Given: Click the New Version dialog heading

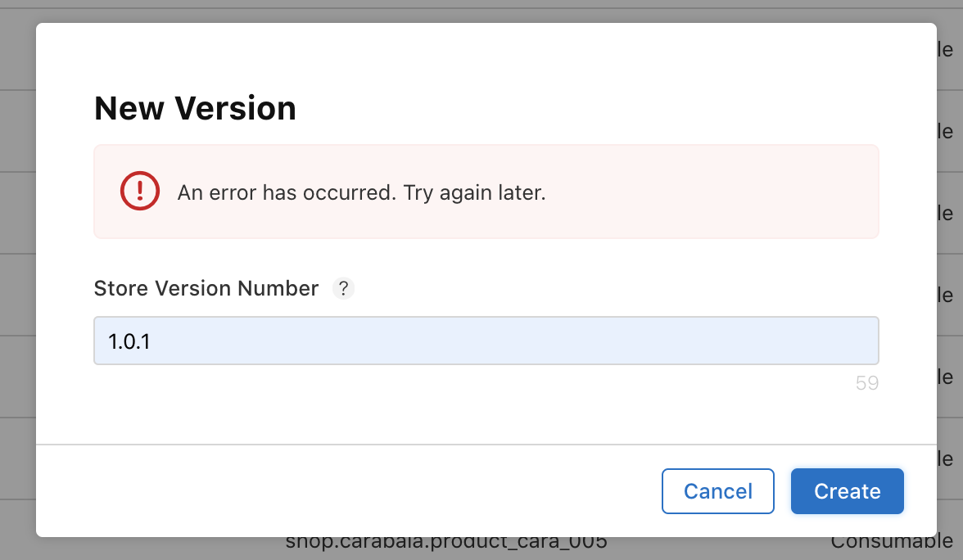Looking at the screenshot, I should 195,108.
